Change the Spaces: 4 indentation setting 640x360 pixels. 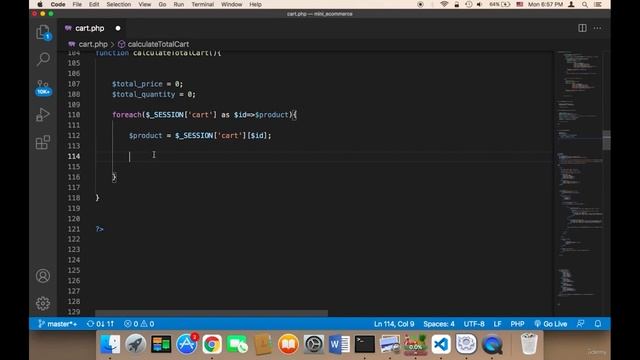pyautogui.click(x=439, y=324)
